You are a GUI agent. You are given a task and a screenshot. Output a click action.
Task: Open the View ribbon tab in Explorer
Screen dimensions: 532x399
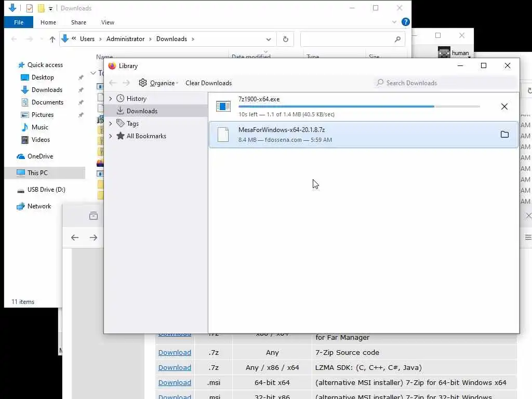click(x=108, y=22)
